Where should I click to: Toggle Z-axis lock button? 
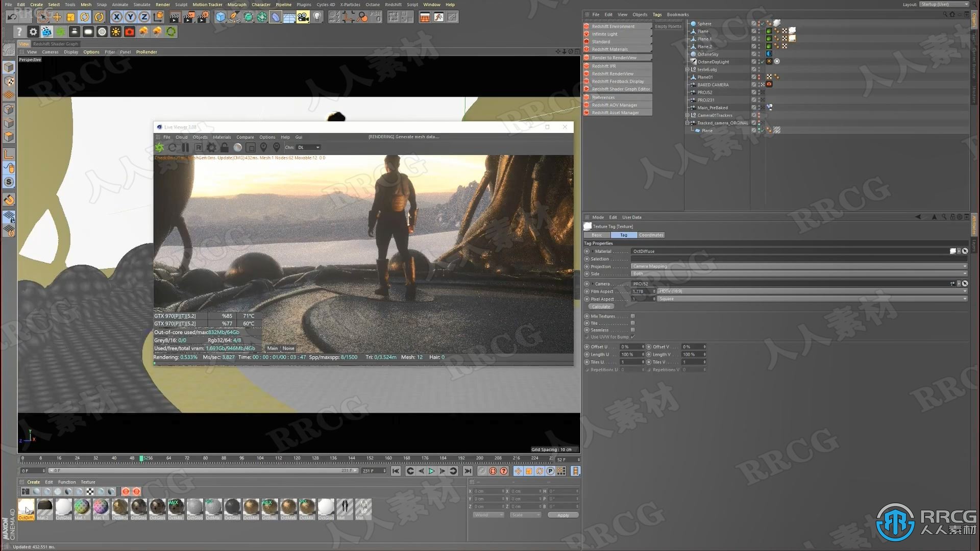[144, 17]
